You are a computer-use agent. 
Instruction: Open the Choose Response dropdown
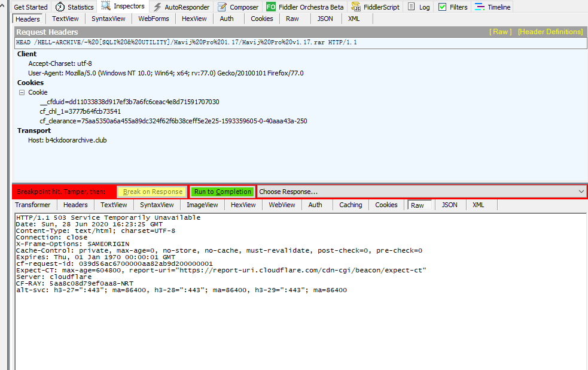pos(579,191)
